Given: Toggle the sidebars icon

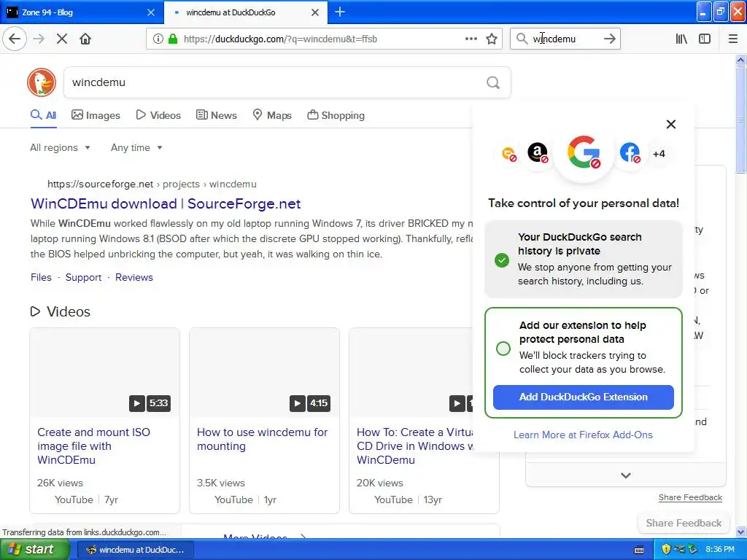Looking at the screenshot, I should (705, 39).
